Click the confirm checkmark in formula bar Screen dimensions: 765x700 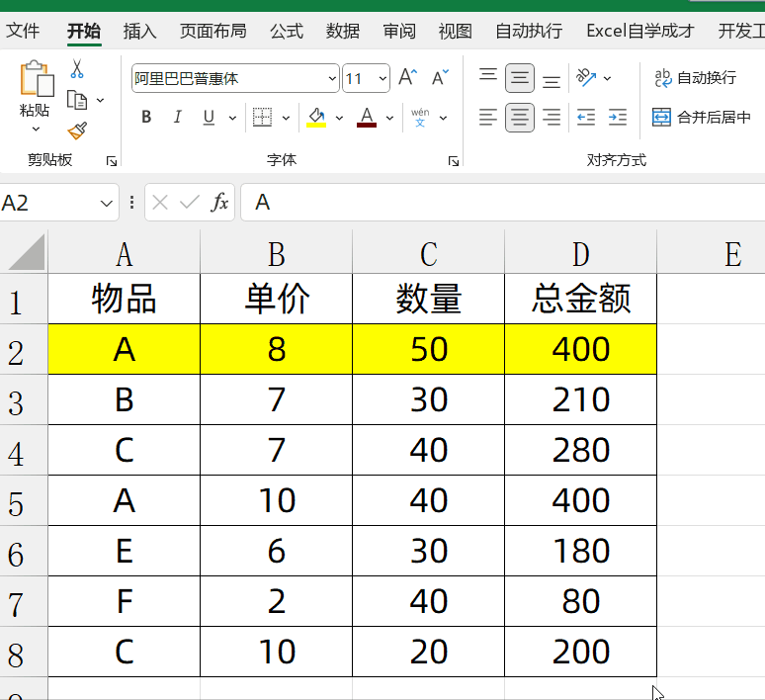[190, 202]
